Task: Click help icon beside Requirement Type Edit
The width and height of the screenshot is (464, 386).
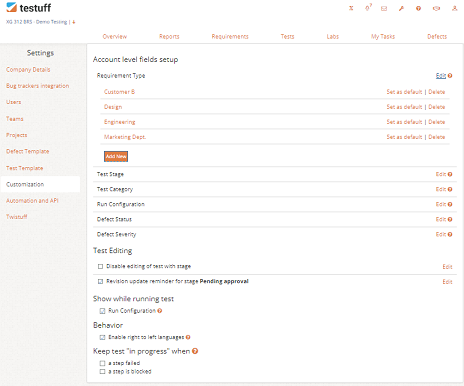Action: (450, 76)
